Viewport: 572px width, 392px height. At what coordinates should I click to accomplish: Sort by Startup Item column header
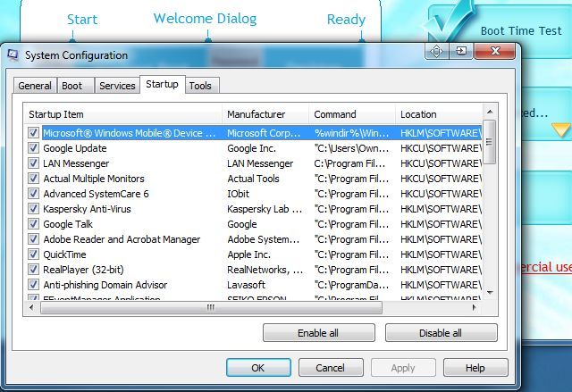tap(122, 114)
